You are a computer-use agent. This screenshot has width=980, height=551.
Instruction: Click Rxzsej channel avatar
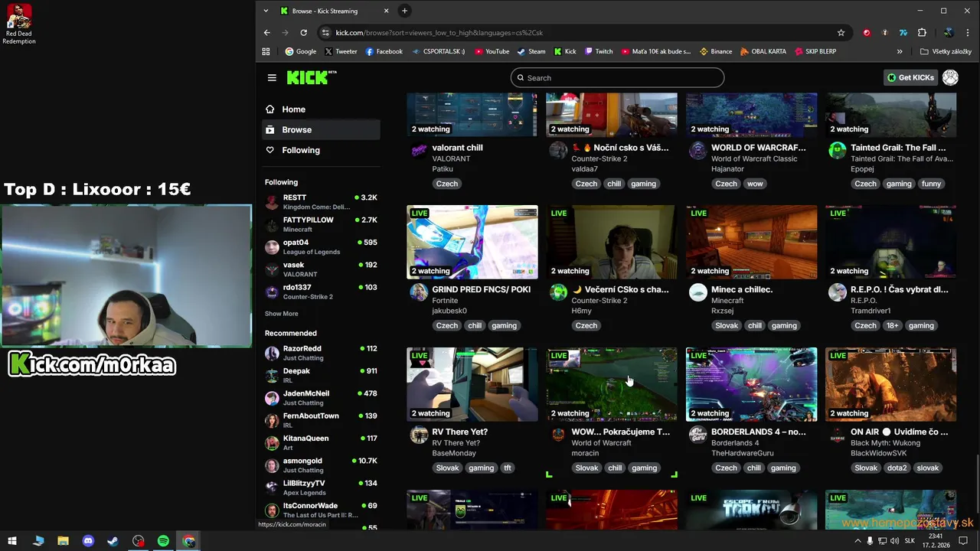[x=698, y=292]
